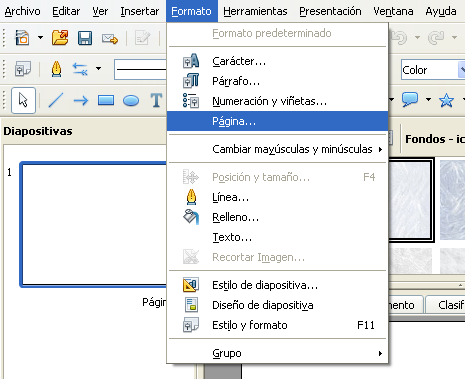Open the New document dropdown arrow
The image size is (465, 379).
click(x=40, y=38)
